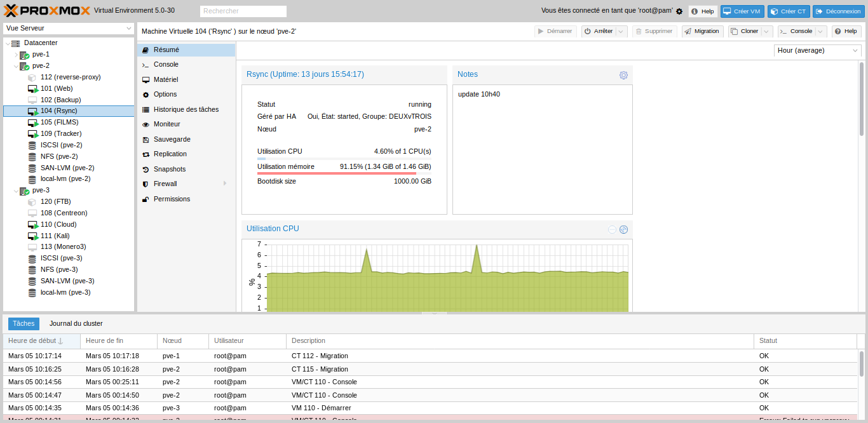Open the Cloner dropdown arrow
The image size is (868, 423).
coord(768,31)
